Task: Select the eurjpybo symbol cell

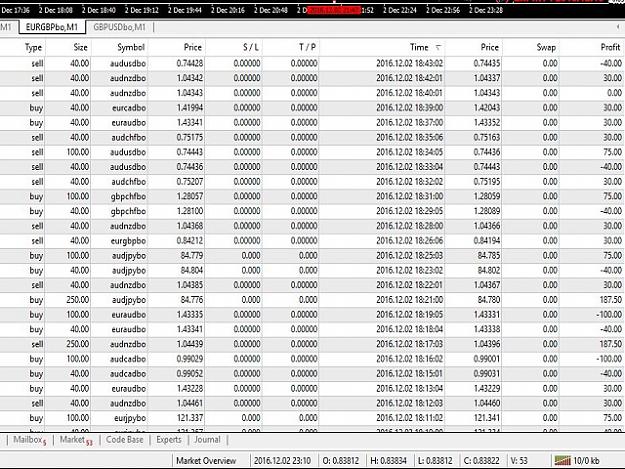Action: [x=130, y=418]
